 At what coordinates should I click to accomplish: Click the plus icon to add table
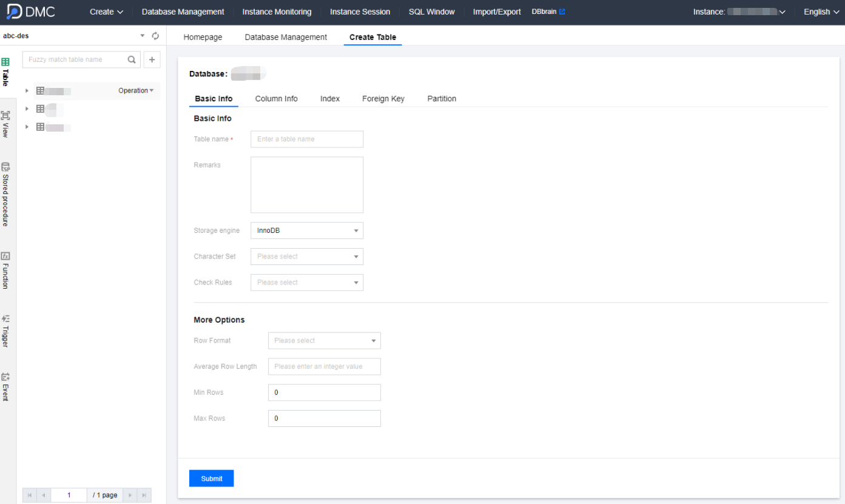pos(152,59)
